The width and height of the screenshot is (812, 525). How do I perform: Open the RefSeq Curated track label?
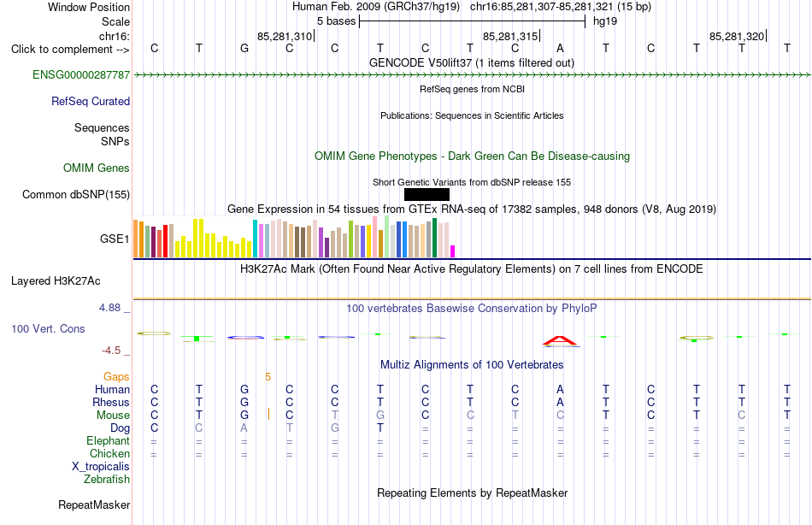pyautogui.click(x=91, y=101)
